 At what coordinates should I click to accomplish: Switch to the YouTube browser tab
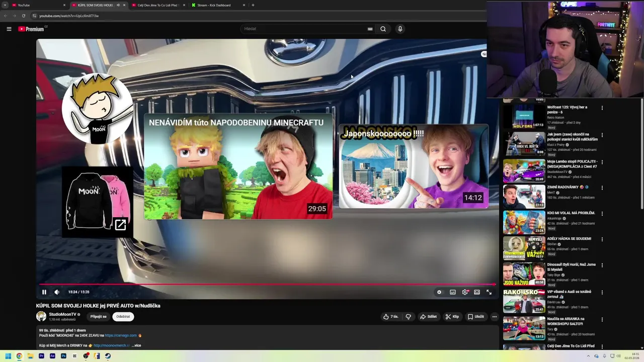39,5
